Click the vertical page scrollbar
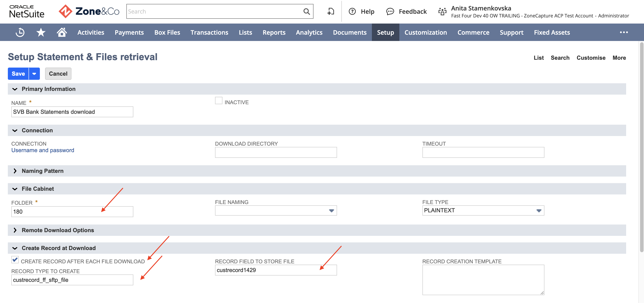 [x=642, y=147]
